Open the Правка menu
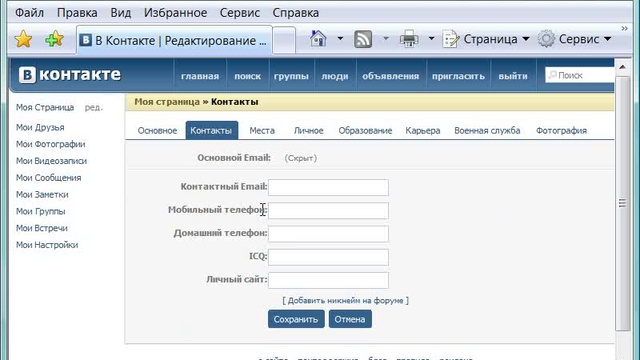 pyautogui.click(x=77, y=13)
